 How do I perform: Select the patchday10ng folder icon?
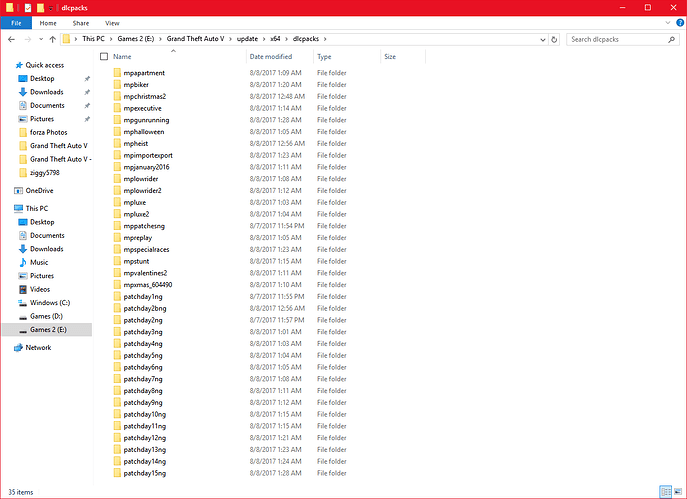pos(117,414)
